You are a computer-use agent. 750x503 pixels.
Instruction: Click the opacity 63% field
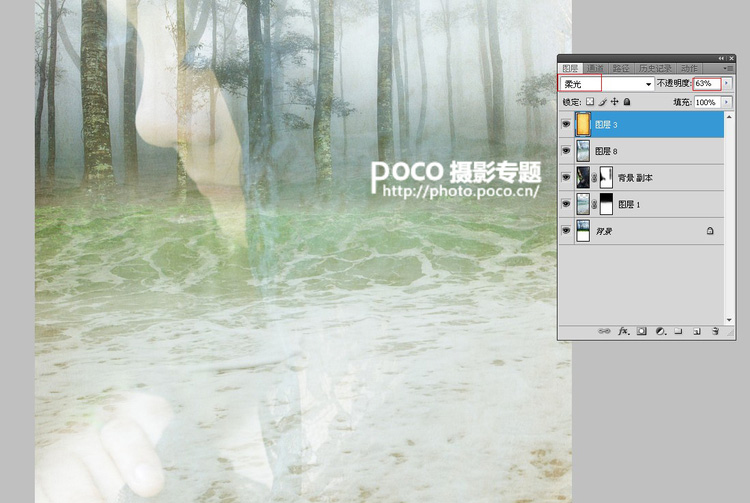[x=707, y=83]
